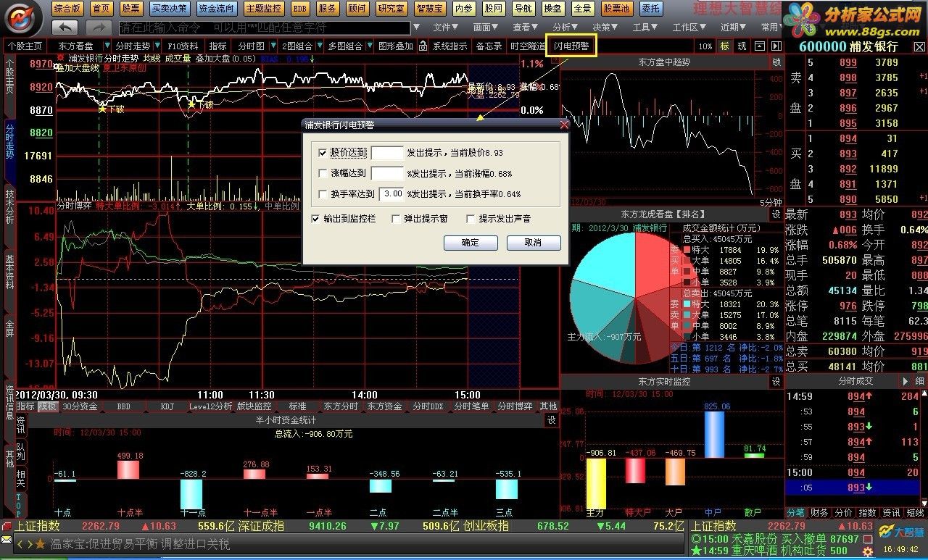The image size is (928, 560).
Task: Click the previous news arrow in the ticker
Action: [x=21, y=543]
